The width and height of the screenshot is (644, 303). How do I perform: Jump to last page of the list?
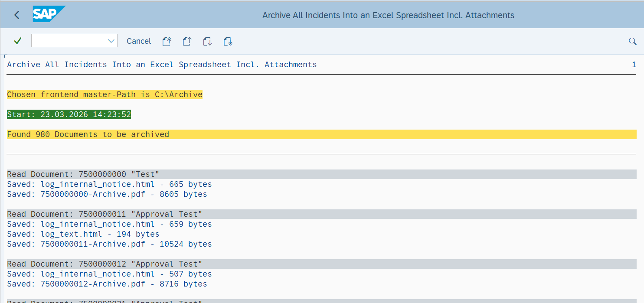pyautogui.click(x=228, y=41)
